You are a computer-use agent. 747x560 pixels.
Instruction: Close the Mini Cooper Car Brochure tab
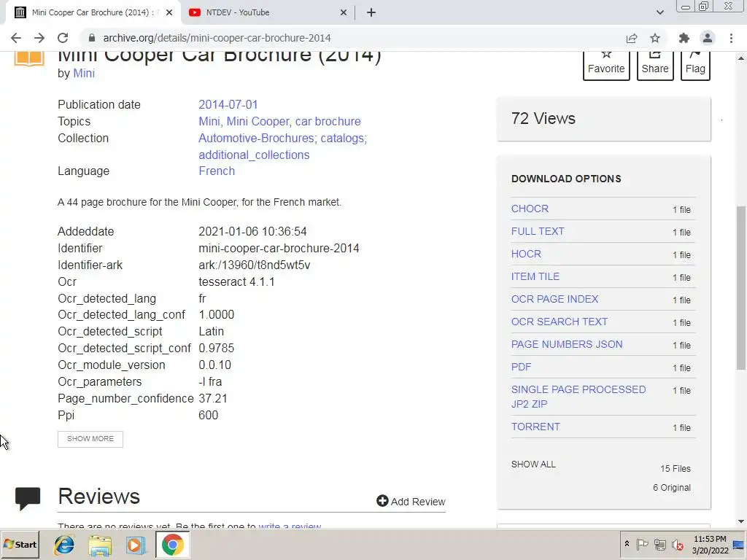pyautogui.click(x=169, y=12)
